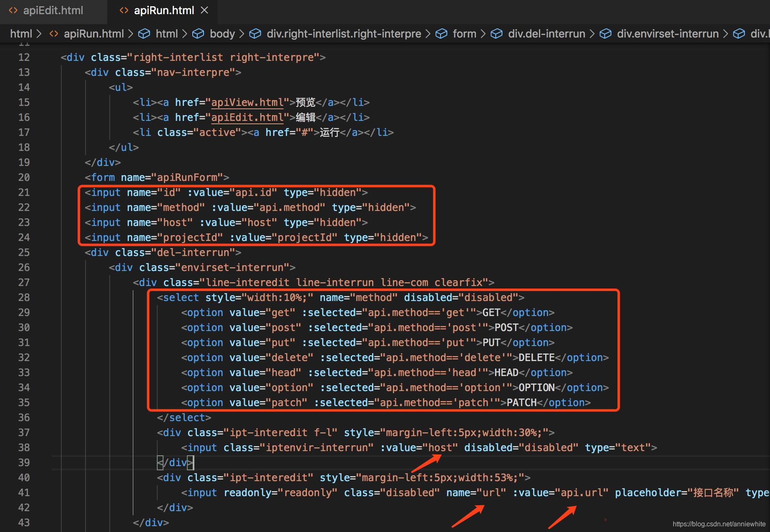Click the DELETE option text on line 32
The width and height of the screenshot is (770, 532).
tap(536, 358)
